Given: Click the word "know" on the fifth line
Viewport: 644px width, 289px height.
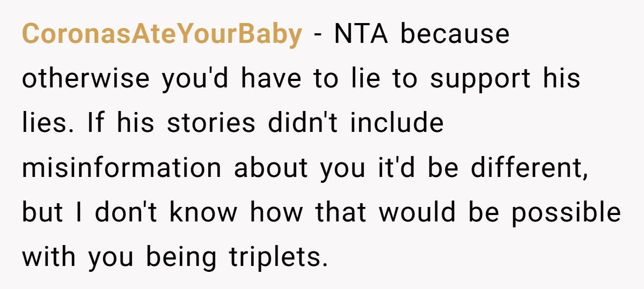Looking at the screenshot, I should [204, 212].
